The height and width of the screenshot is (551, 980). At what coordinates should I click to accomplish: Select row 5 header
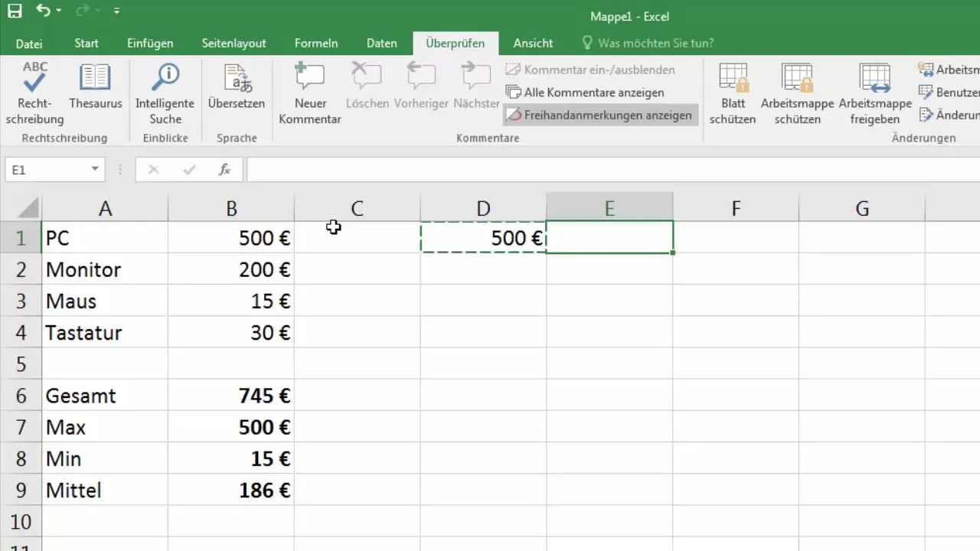click(x=21, y=364)
